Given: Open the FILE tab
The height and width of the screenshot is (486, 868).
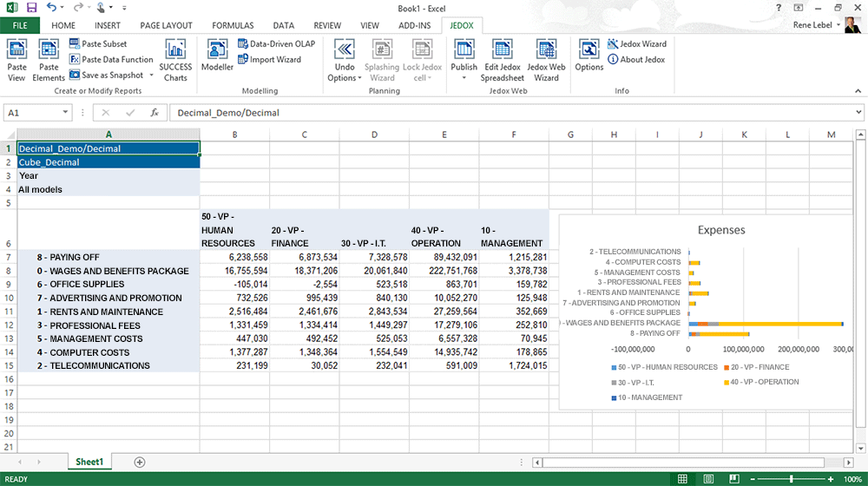Looking at the screenshot, I should point(20,25).
